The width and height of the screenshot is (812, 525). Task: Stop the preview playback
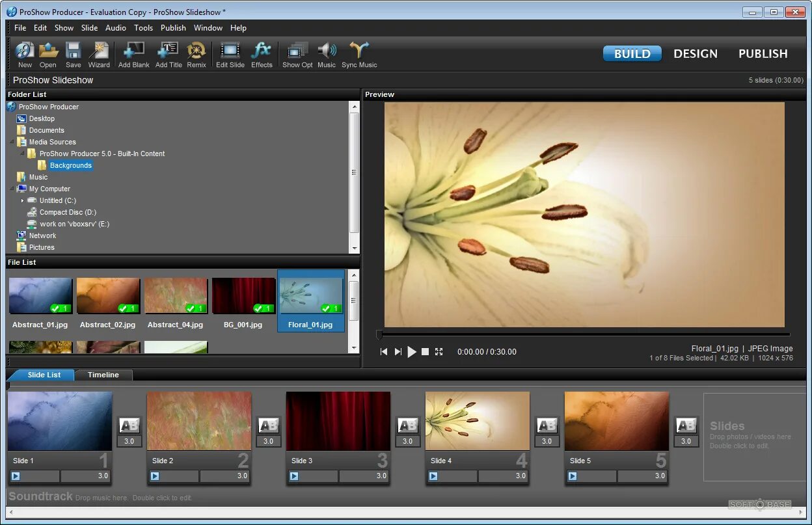[425, 351]
